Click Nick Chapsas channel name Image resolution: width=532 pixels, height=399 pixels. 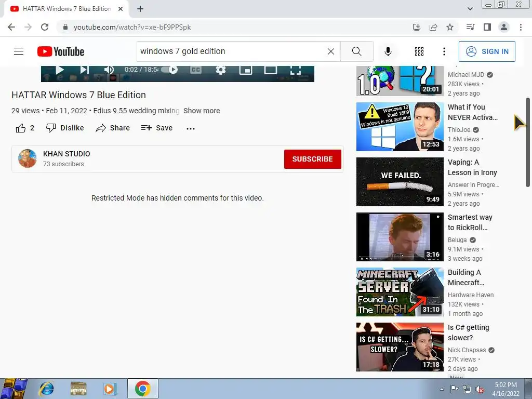pyautogui.click(x=467, y=350)
